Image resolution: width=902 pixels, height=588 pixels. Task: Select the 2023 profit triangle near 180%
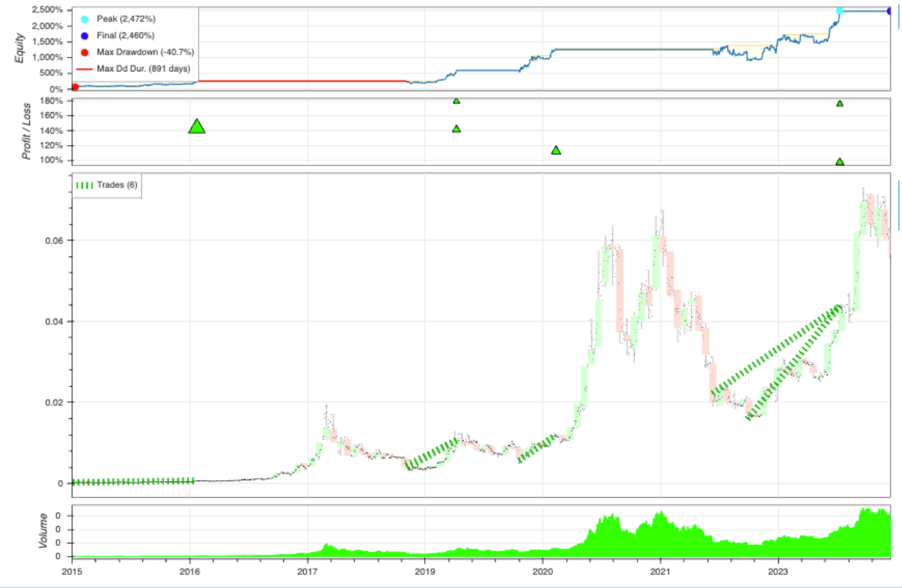coord(839,103)
